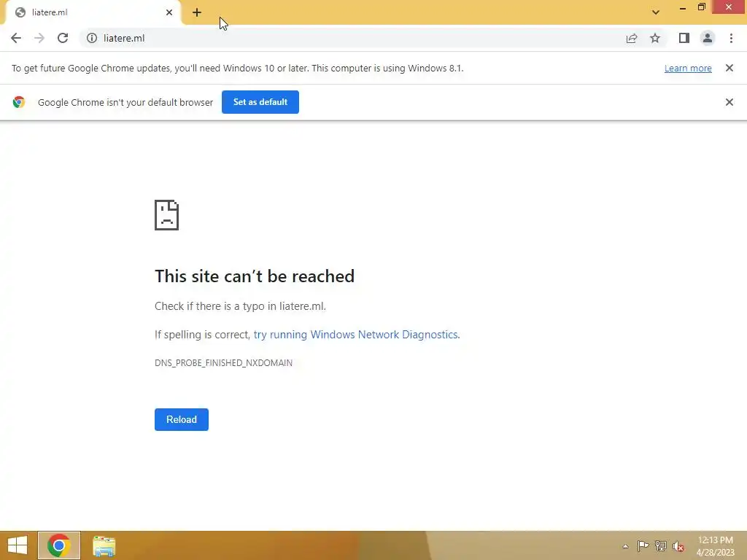Open a new tab with plus button
The height and width of the screenshot is (560, 747).
pyautogui.click(x=197, y=12)
